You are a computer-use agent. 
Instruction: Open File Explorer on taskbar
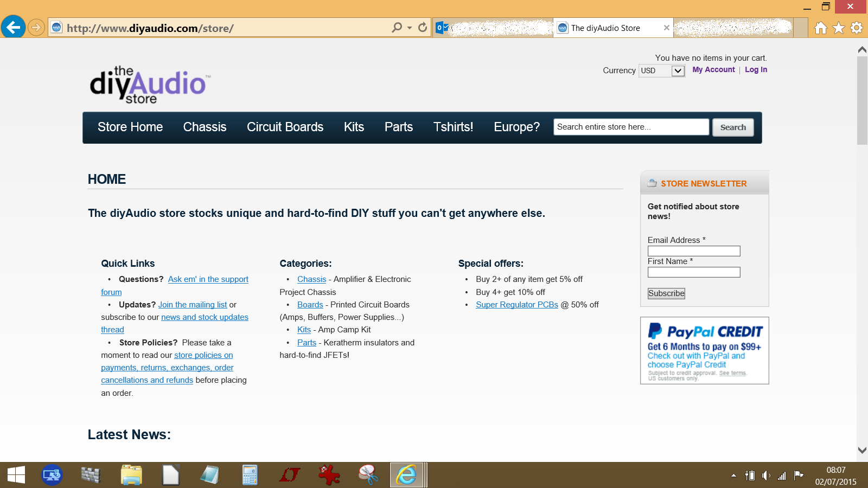tap(131, 476)
